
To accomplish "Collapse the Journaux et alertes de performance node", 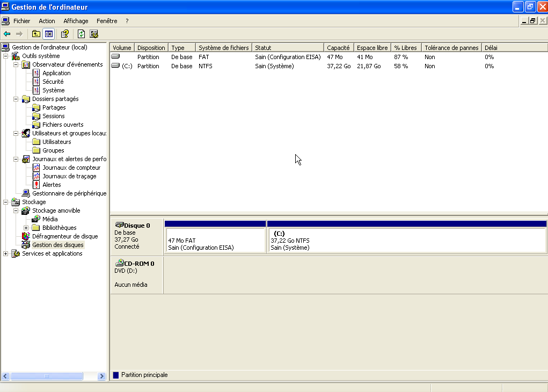I will 16,159.
